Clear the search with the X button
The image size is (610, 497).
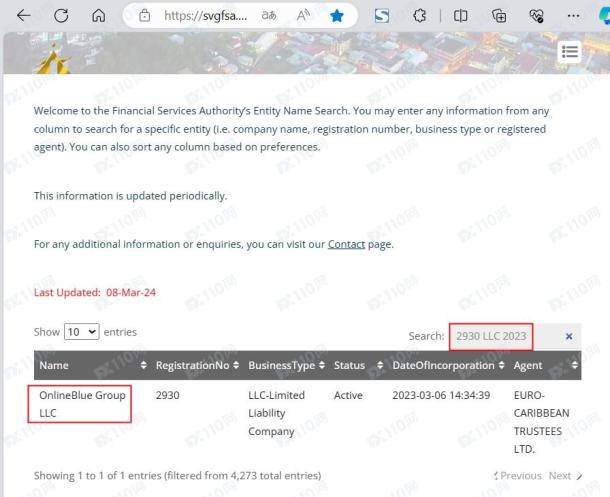click(568, 336)
